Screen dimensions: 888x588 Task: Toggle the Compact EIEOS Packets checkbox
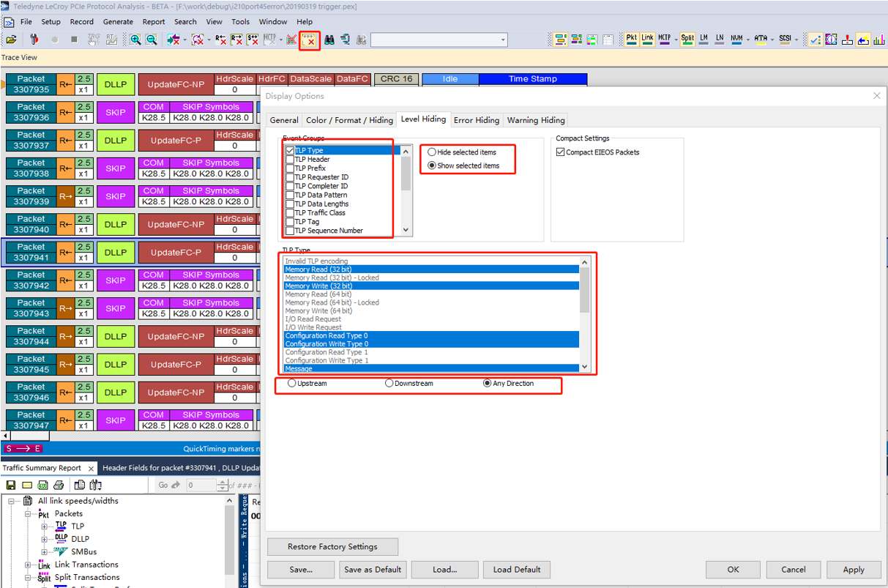tap(560, 152)
